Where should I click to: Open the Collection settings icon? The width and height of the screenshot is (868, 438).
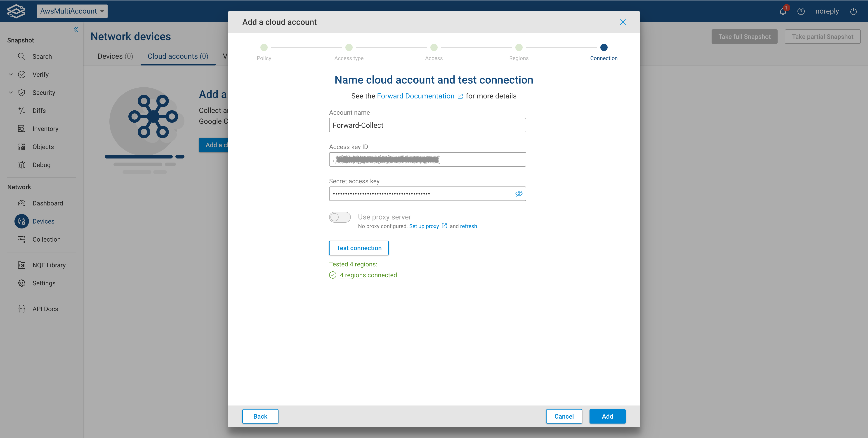21,239
